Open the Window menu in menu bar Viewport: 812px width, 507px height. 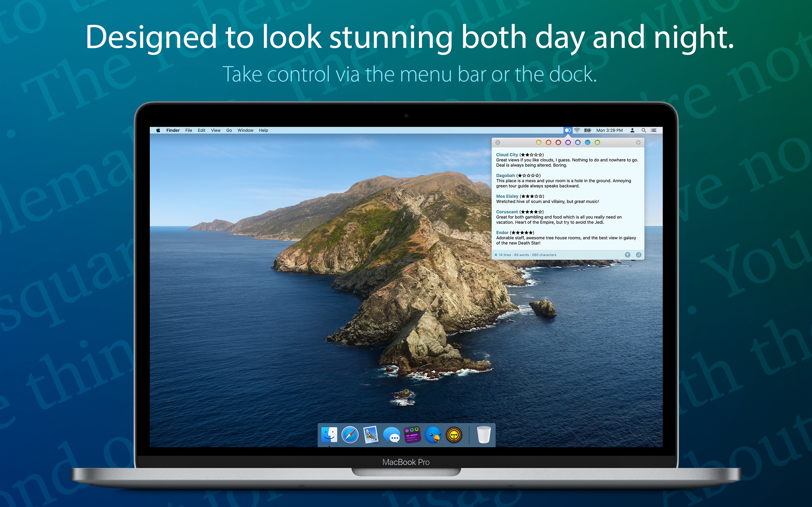[246, 130]
